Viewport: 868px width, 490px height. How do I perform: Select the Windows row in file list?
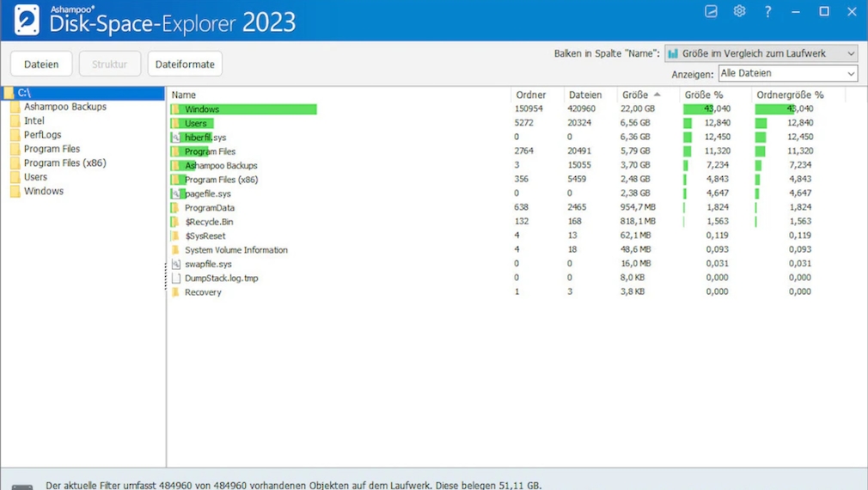(x=506, y=109)
